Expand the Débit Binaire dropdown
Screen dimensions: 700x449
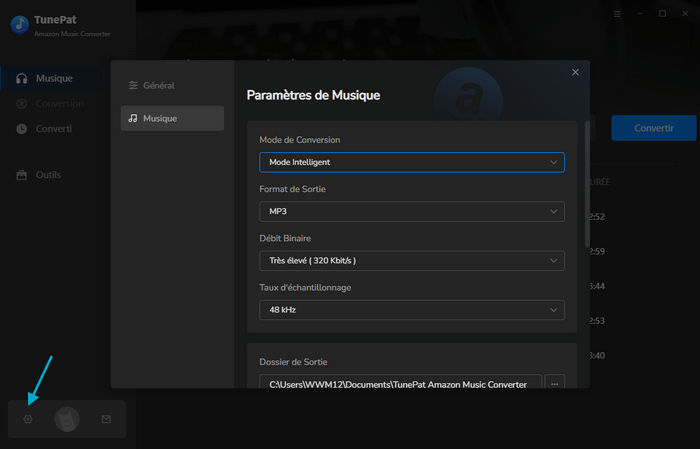(x=412, y=261)
